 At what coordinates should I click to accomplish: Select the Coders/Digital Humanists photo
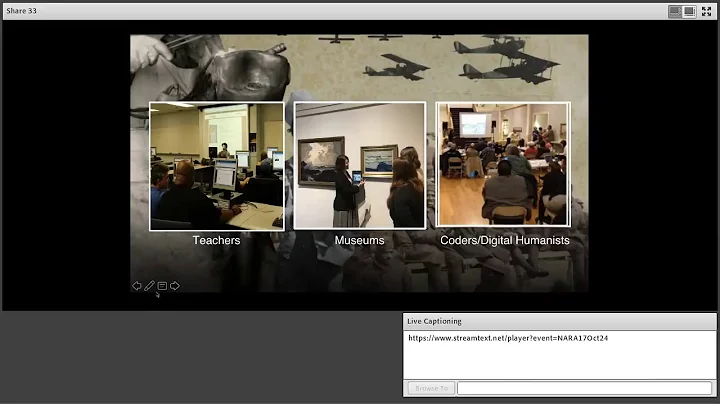[x=503, y=164]
